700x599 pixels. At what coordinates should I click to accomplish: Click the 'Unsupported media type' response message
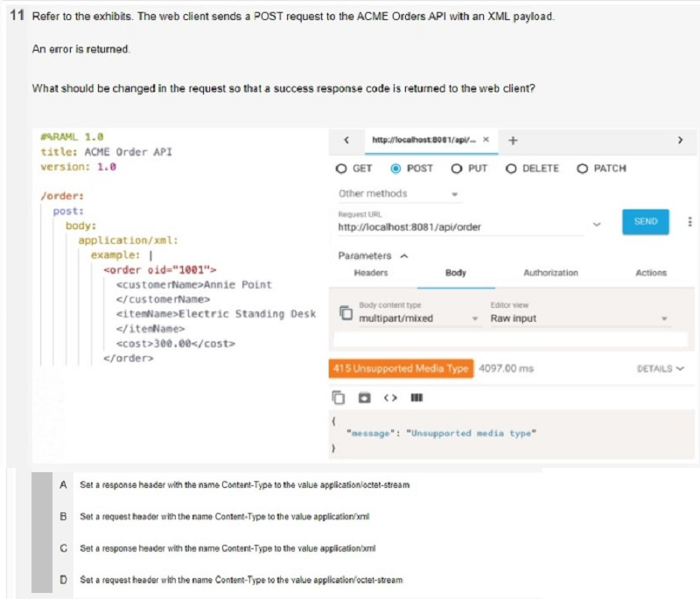point(471,433)
